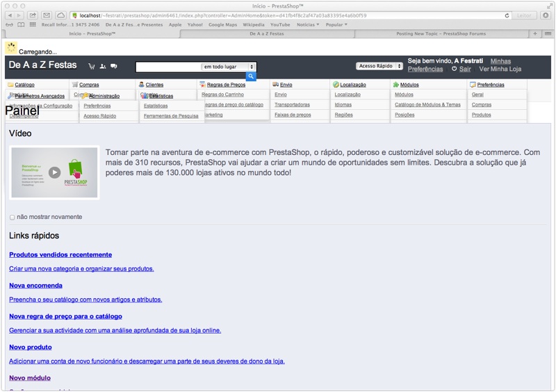Play the PrestaShop intro video thumbnail

point(54,172)
